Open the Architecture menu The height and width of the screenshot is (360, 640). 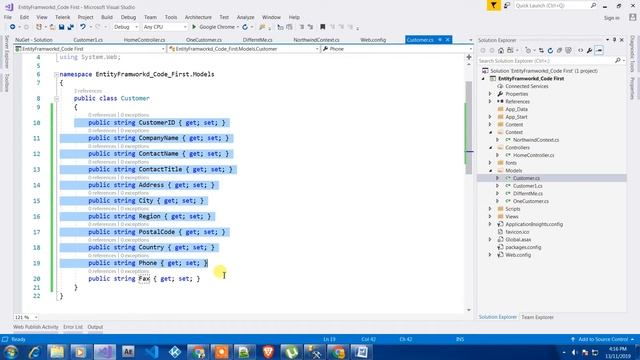click(x=198, y=17)
